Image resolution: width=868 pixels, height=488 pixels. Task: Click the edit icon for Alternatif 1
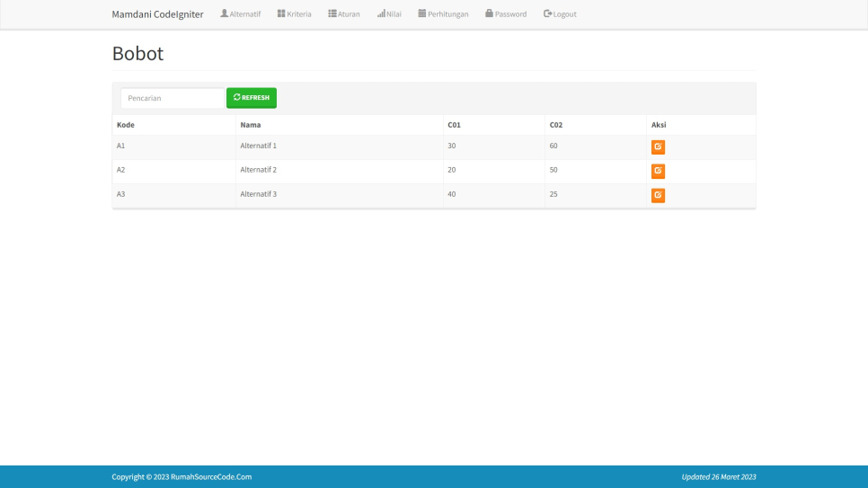coord(658,146)
